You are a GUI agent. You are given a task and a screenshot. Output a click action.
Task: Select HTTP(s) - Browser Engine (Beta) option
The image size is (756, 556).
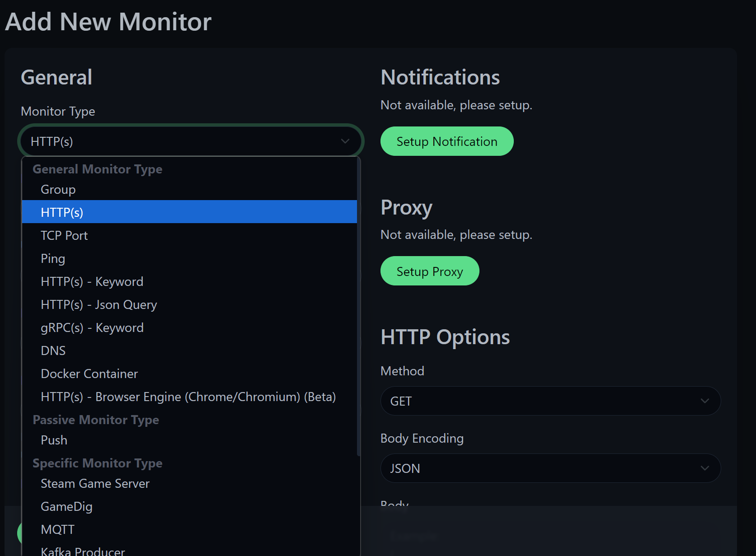coord(188,397)
